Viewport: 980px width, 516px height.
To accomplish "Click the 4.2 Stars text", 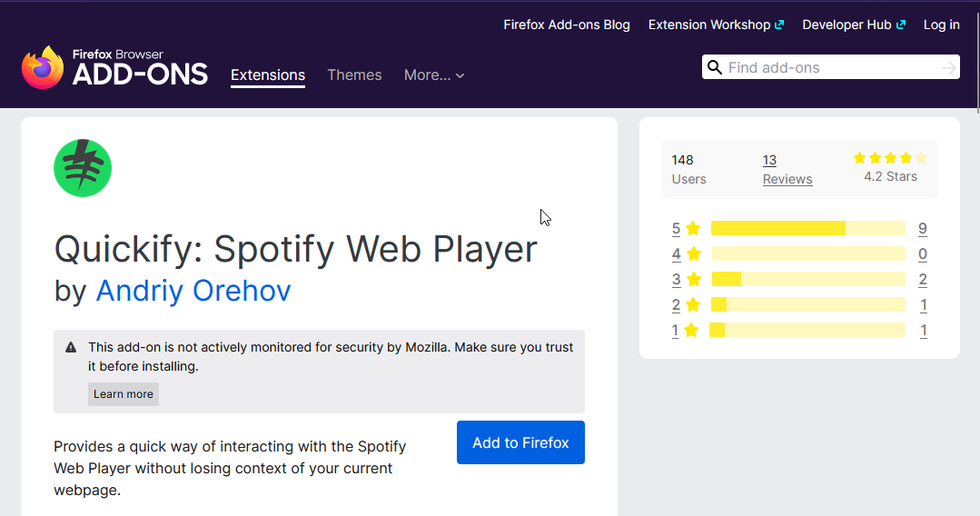I will tap(891, 176).
